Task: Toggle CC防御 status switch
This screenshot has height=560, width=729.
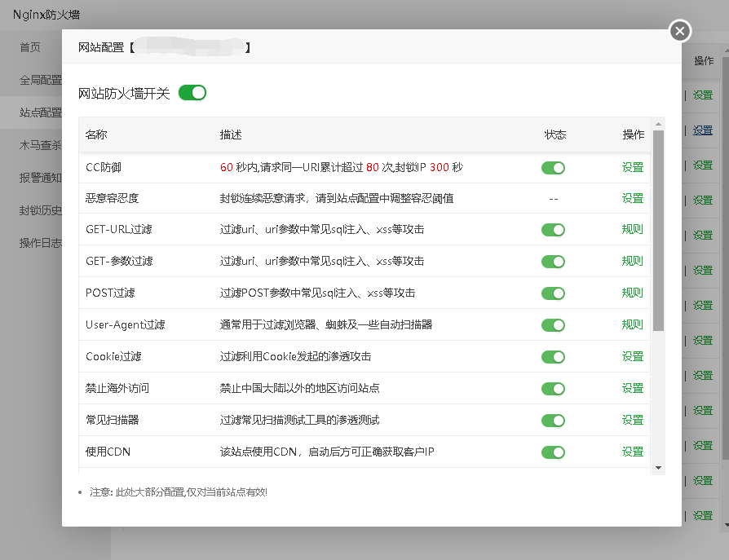Action: (553, 168)
